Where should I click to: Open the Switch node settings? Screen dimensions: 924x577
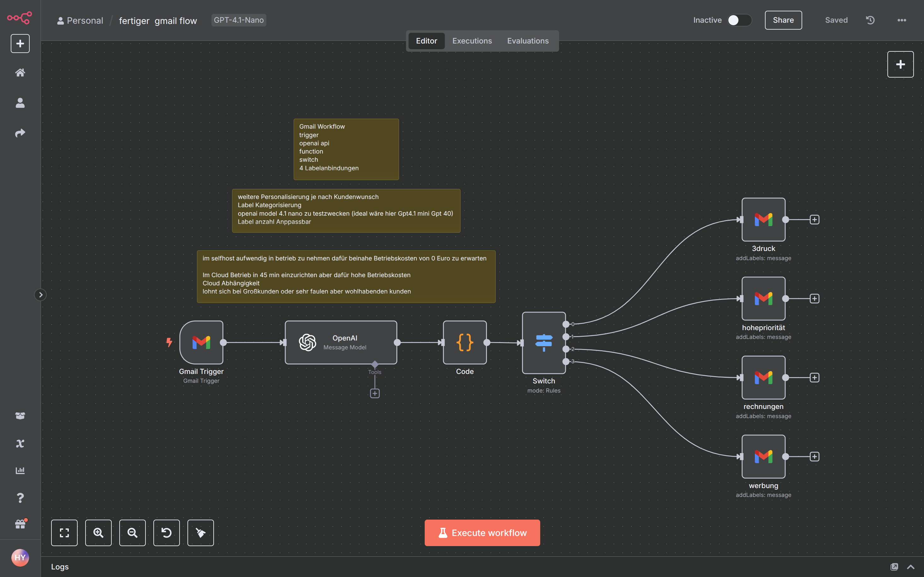pyautogui.click(x=544, y=343)
